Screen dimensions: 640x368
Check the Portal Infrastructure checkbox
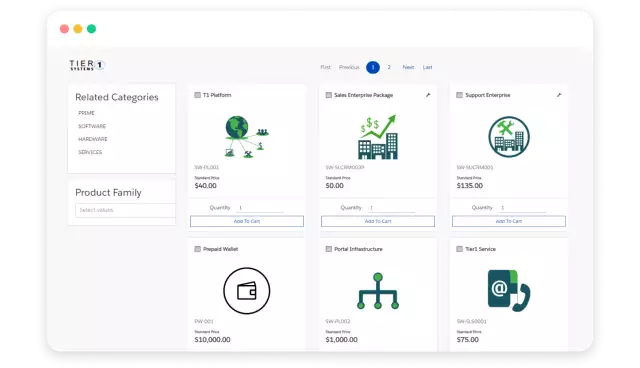pos(329,249)
